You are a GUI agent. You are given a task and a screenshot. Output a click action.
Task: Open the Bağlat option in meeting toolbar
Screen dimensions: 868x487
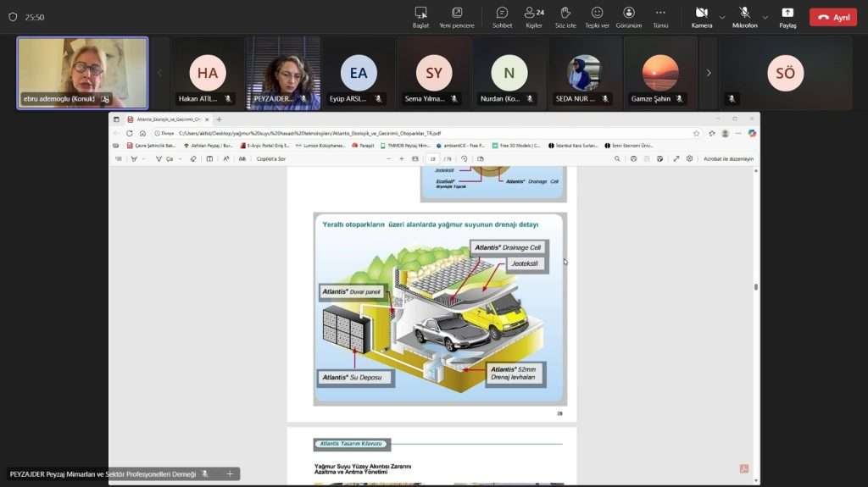(x=420, y=17)
